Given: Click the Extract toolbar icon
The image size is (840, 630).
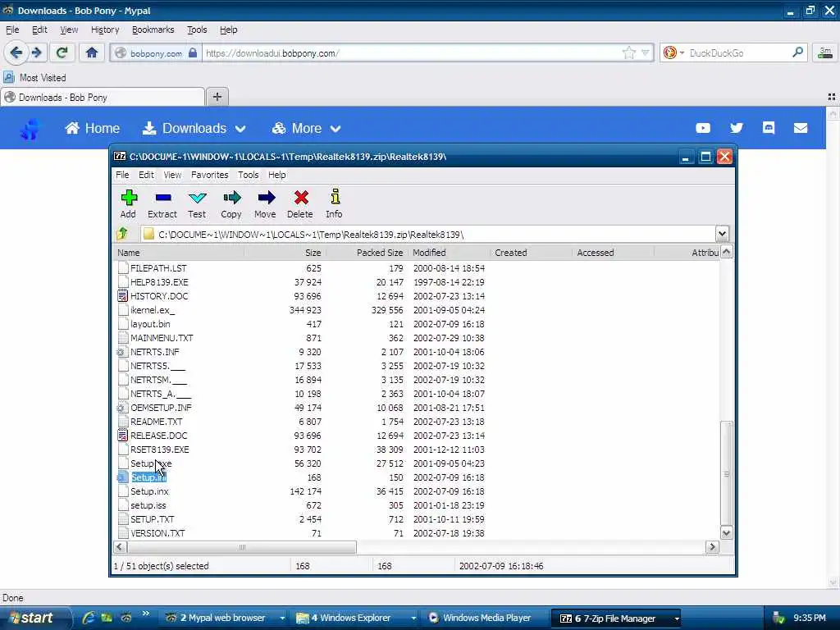Looking at the screenshot, I should pyautogui.click(x=162, y=203).
